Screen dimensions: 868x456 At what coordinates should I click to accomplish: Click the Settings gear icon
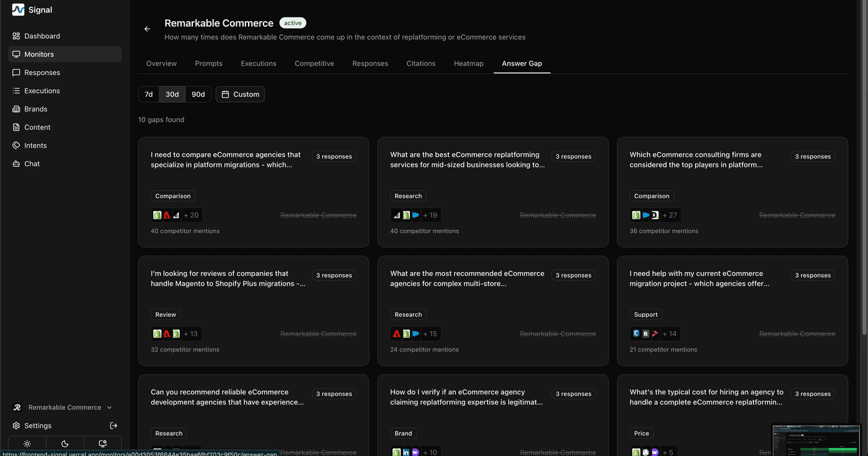click(x=16, y=426)
